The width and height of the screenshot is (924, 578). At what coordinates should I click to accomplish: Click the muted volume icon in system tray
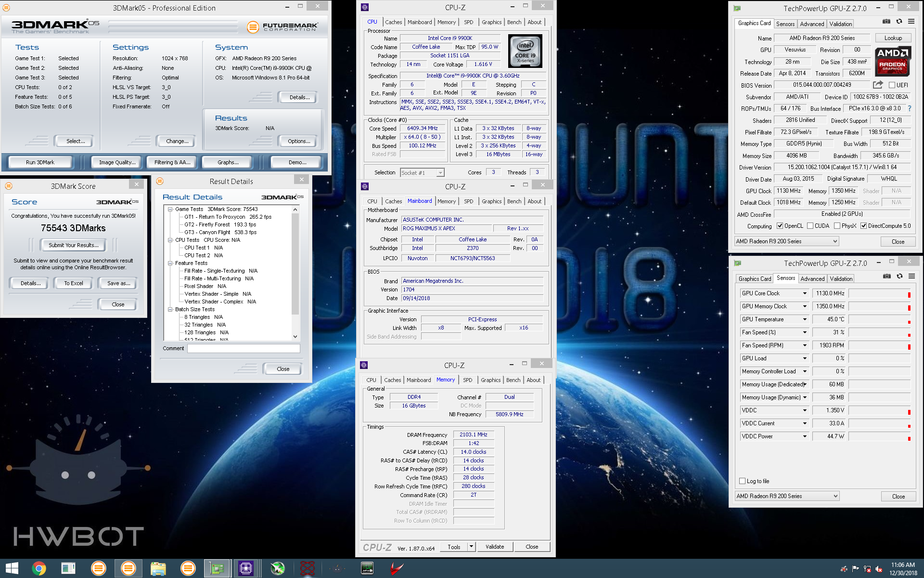coord(879,569)
